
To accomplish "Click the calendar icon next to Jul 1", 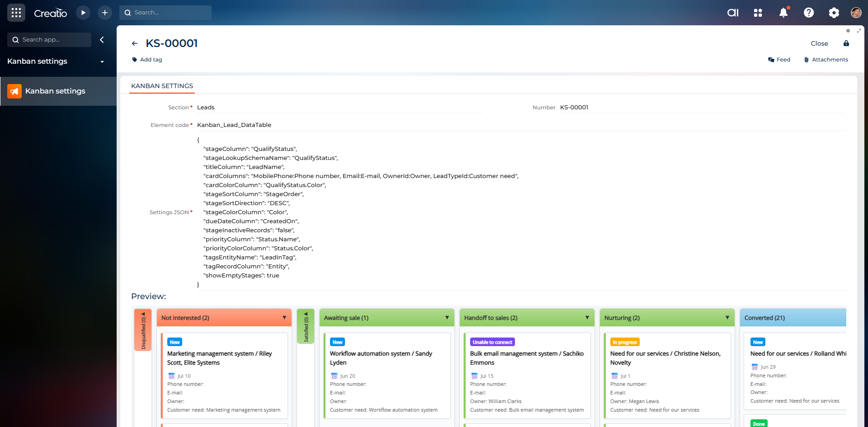I will [614, 376].
